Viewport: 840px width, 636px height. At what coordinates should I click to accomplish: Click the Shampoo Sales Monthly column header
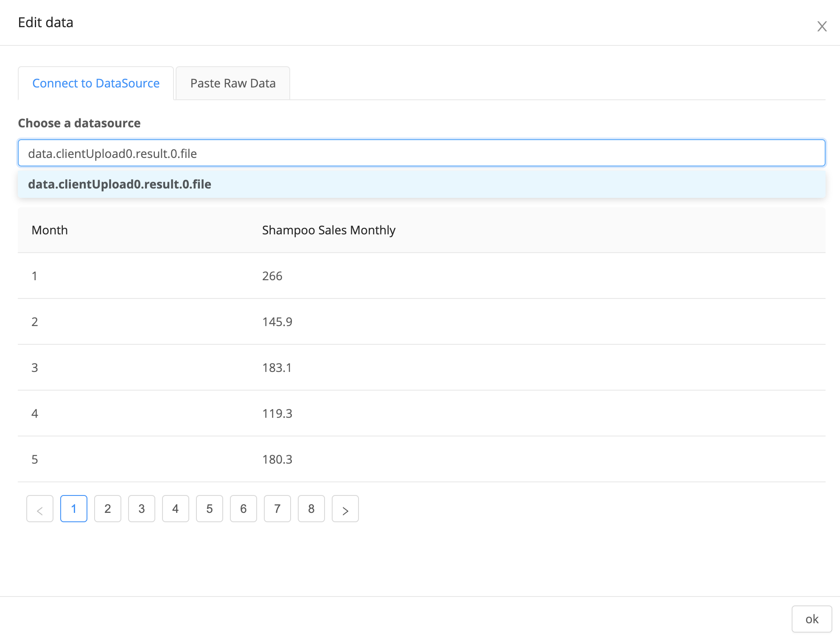(x=329, y=230)
